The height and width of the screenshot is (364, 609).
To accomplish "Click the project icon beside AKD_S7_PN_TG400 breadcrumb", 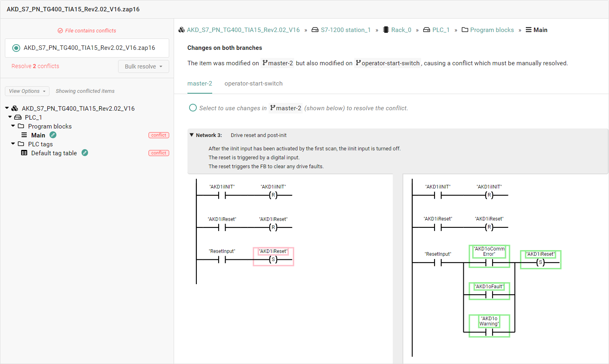I will point(181,30).
